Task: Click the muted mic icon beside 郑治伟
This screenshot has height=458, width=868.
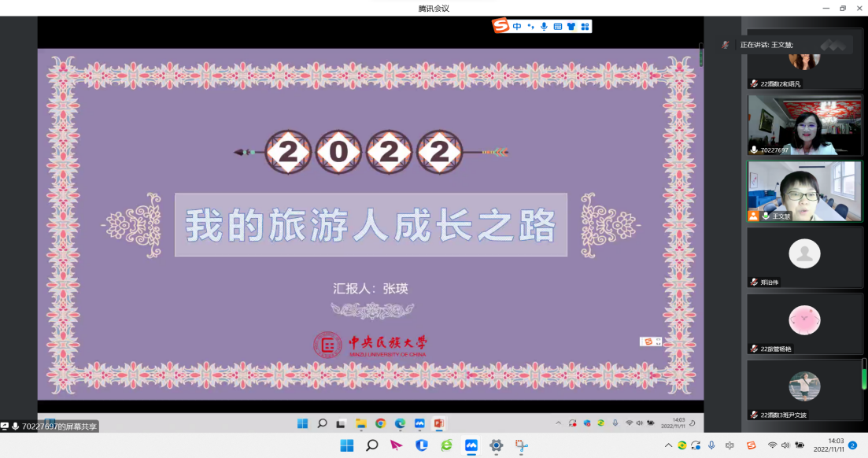Action: coord(754,282)
